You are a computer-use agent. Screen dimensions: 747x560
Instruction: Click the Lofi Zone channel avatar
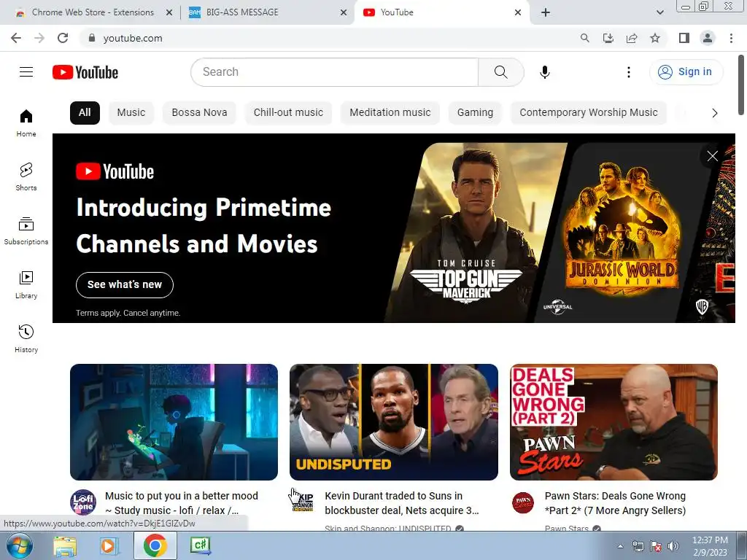click(83, 502)
